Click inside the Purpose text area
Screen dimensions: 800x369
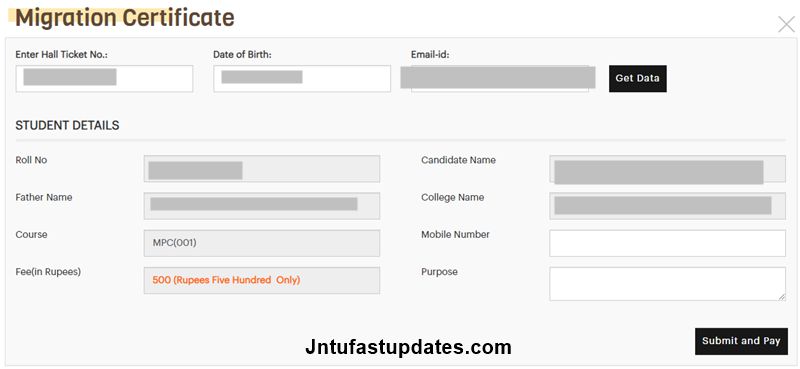click(667, 284)
